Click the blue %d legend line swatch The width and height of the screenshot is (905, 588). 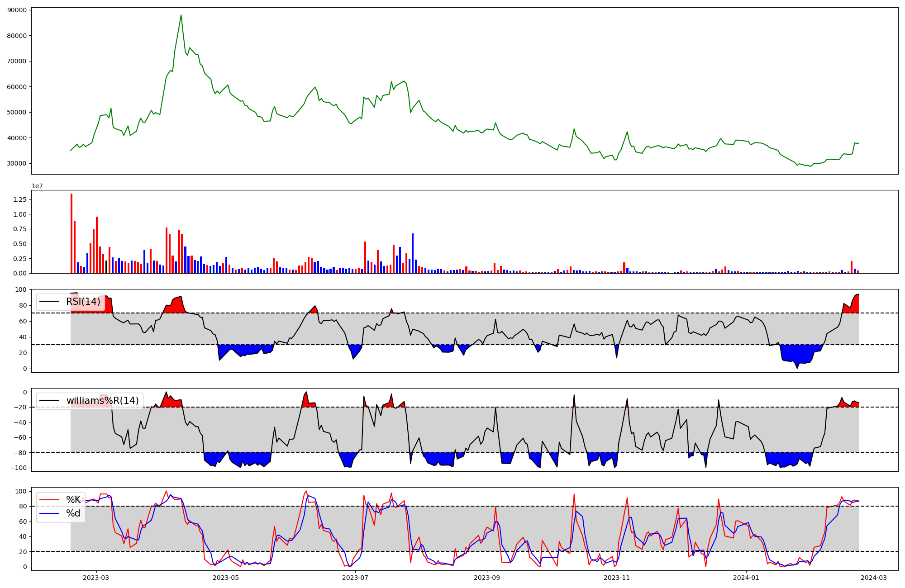point(49,513)
